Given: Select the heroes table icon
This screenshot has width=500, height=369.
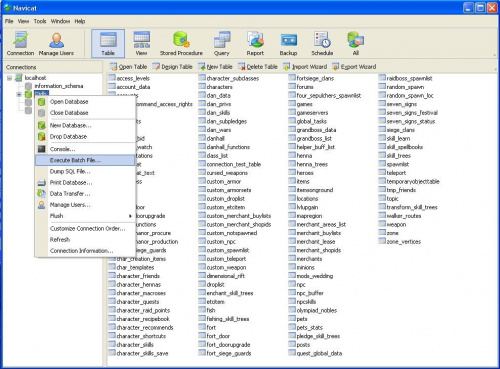Looking at the screenshot, I should [x=292, y=172].
